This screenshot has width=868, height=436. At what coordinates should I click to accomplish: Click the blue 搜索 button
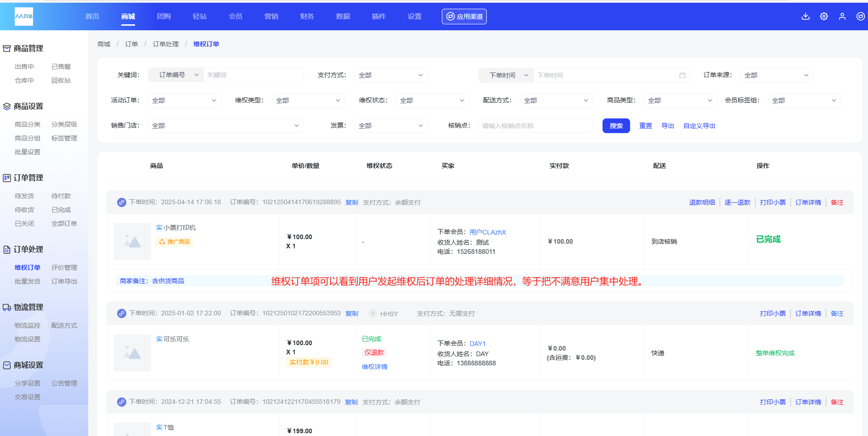click(616, 126)
